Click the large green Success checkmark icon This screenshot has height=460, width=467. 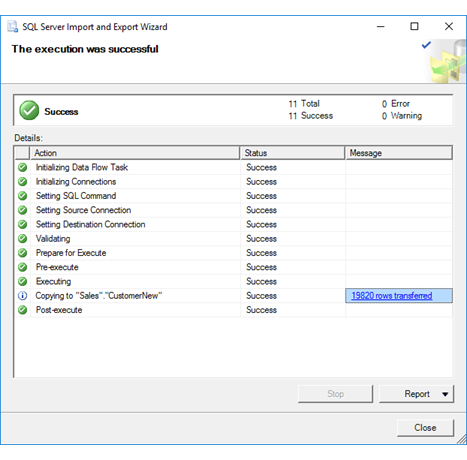tap(29, 110)
